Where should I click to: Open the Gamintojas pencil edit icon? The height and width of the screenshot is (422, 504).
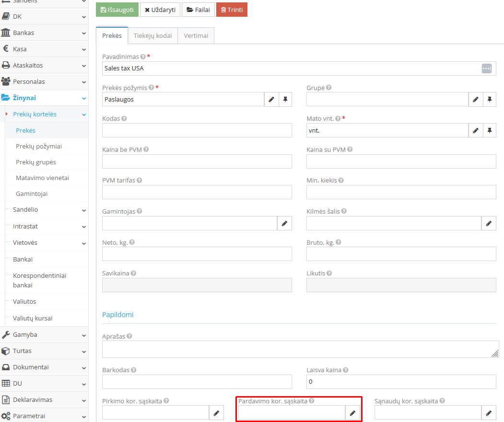pyautogui.click(x=284, y=223)
